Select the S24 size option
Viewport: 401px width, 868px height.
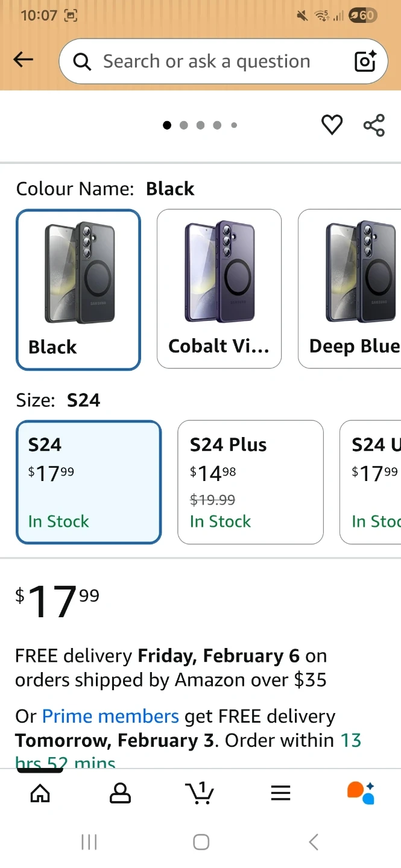pyautogui.click(x=89, y=482)
